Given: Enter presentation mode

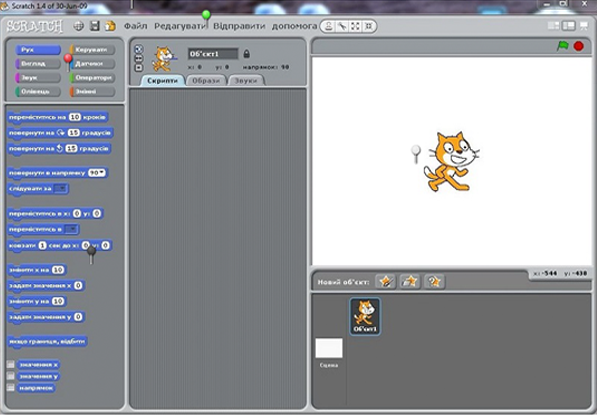Looking at the screenshot, I should (x=584, y=26).
